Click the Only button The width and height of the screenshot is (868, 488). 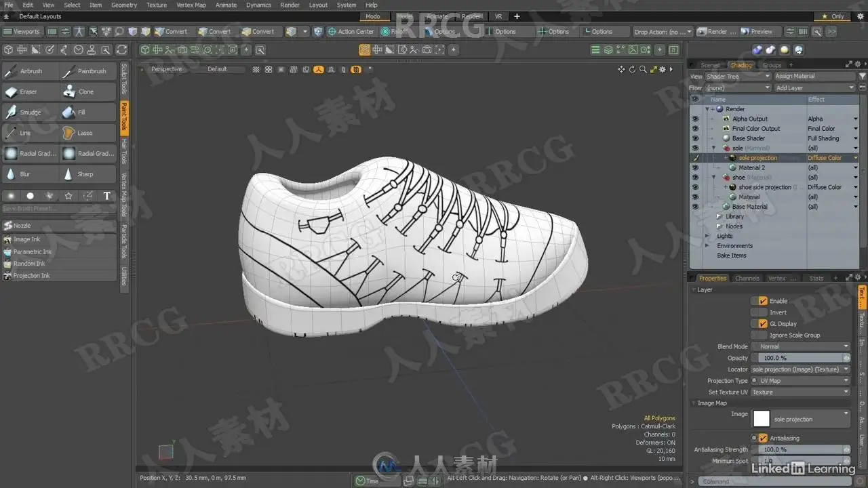833,16
